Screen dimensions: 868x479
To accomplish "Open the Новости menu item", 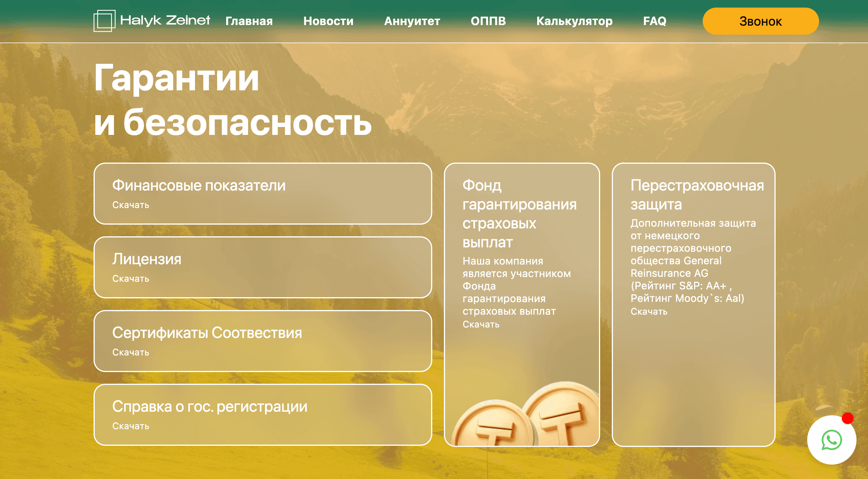I will click(328, 21).
